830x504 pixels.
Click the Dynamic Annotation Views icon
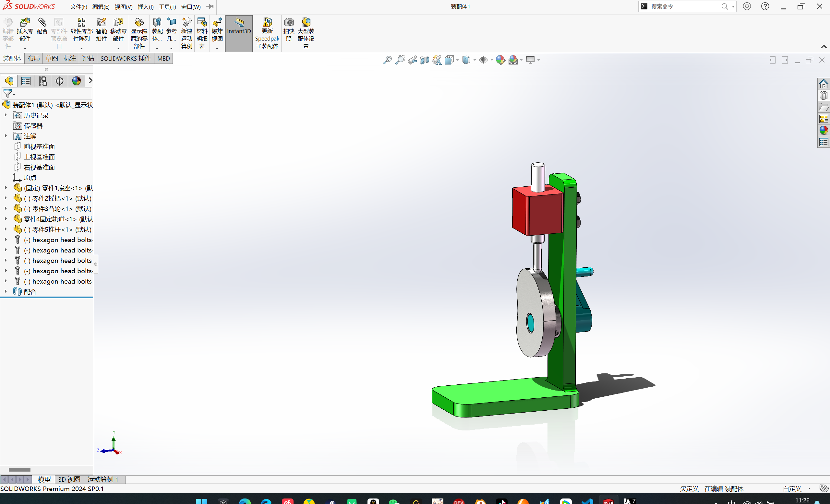[x=437, y=60]
